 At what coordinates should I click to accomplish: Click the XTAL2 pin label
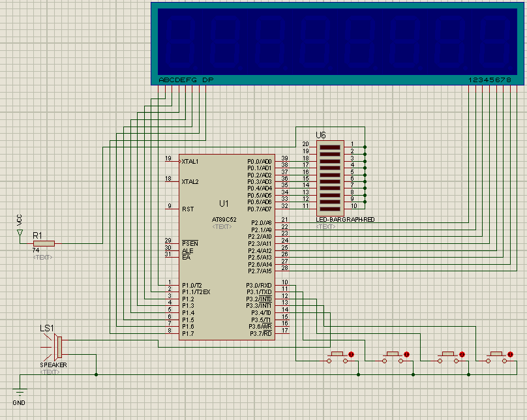[190, 182]
